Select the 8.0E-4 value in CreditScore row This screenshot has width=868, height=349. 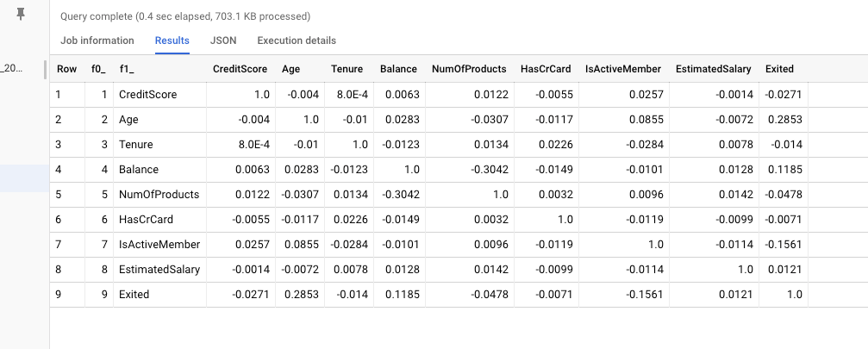tap(353, 94)
